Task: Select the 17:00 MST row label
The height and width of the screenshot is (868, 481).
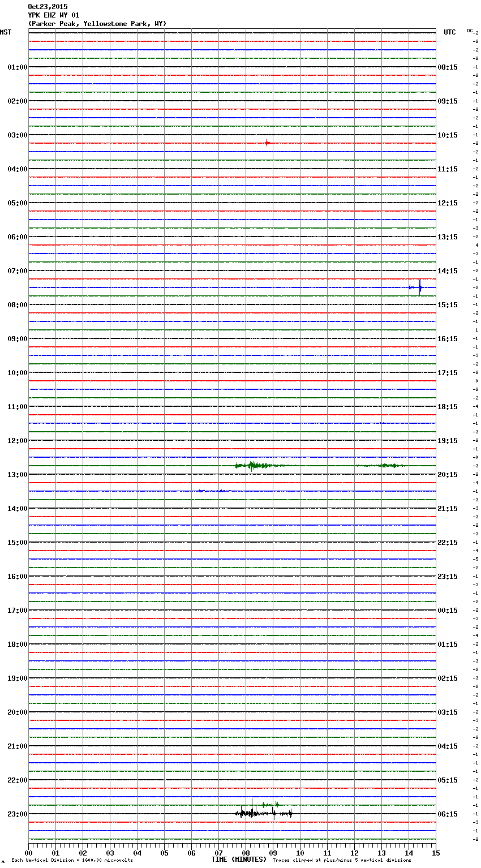Action: pyautogui.click(x=18, y=611)
